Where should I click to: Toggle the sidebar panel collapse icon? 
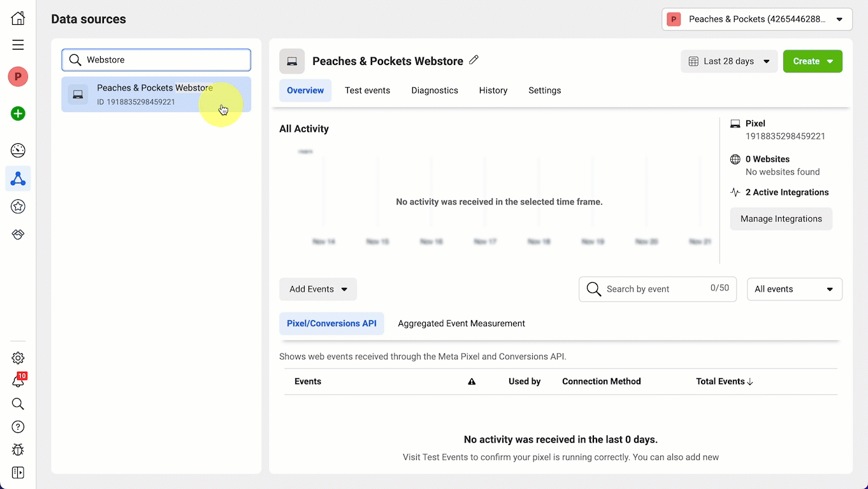pos(18,472)
